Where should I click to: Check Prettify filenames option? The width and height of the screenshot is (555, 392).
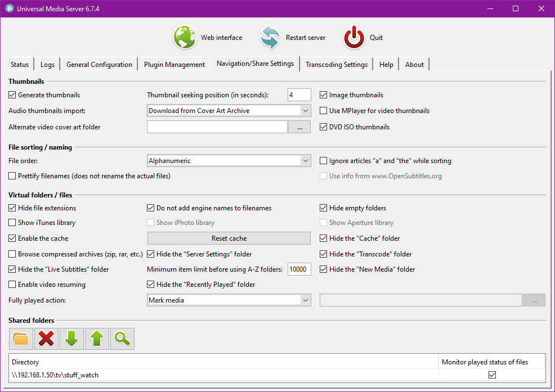[x=12, y=176]
